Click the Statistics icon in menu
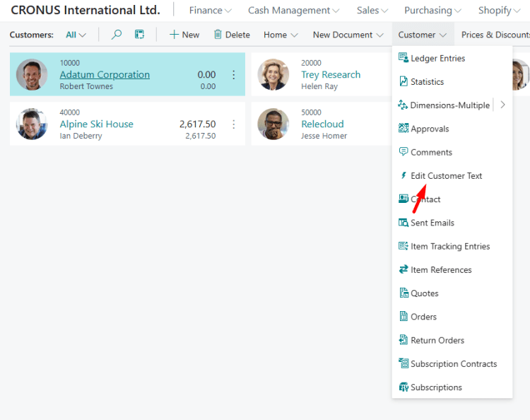 coord(404,81)
